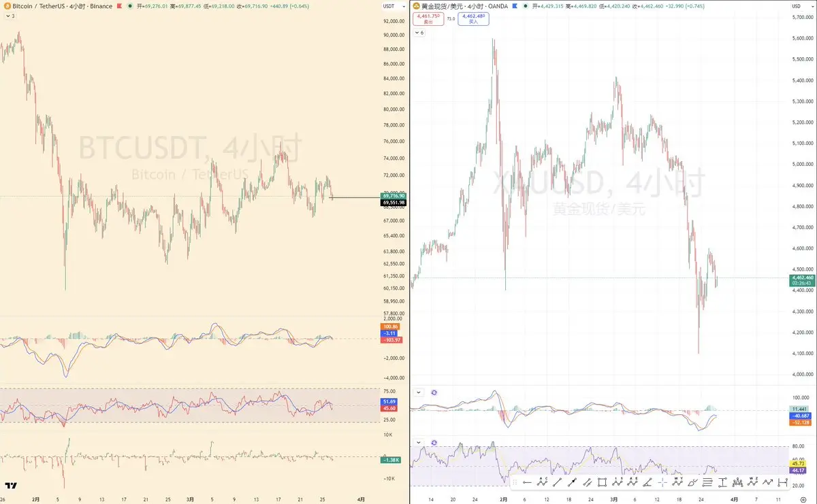Click the 11.441 gold MACD histogram label

point(799,409)
